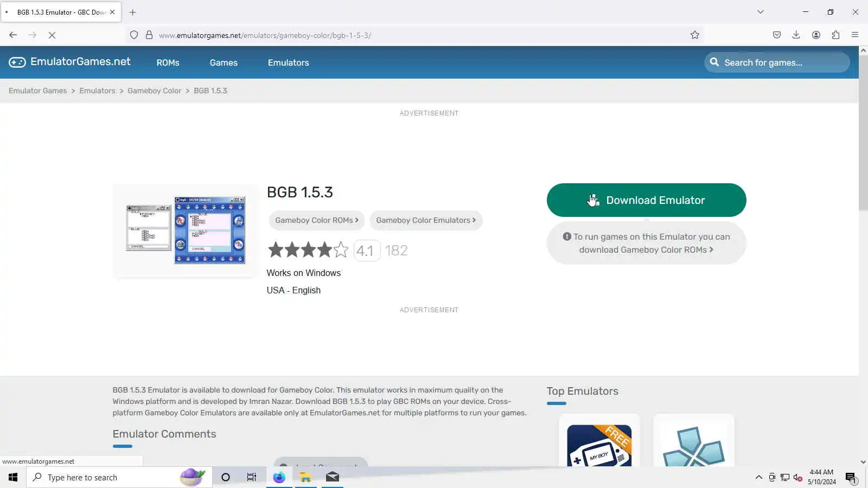The image size is (868, 488).
Task: Click the download Gameboy Color ROMs notice
Action: click(646, 243)
